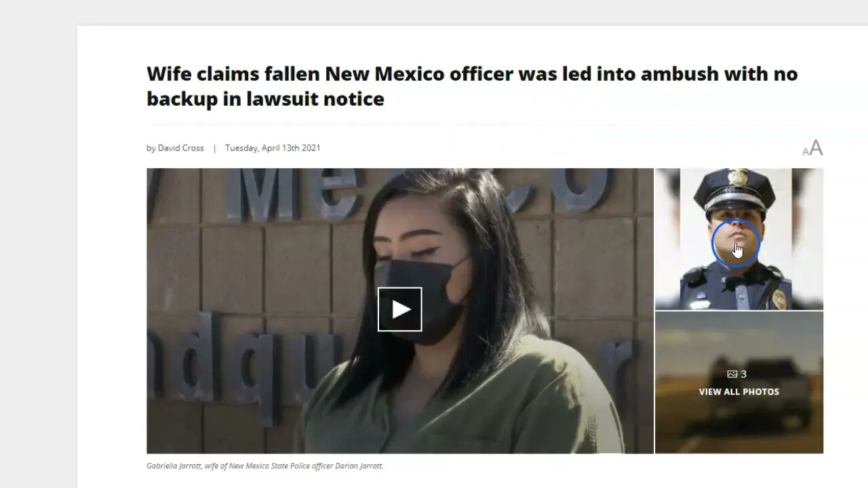Viewport: 868px width, 488px height.
Task: Open the officer portrait photo thumbnail
Action: pos(739,239)
